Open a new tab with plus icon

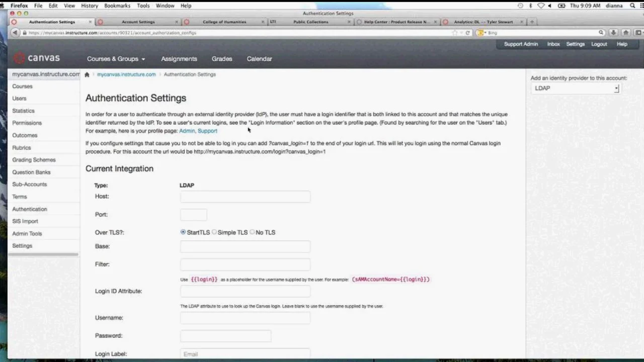[532, 22]
